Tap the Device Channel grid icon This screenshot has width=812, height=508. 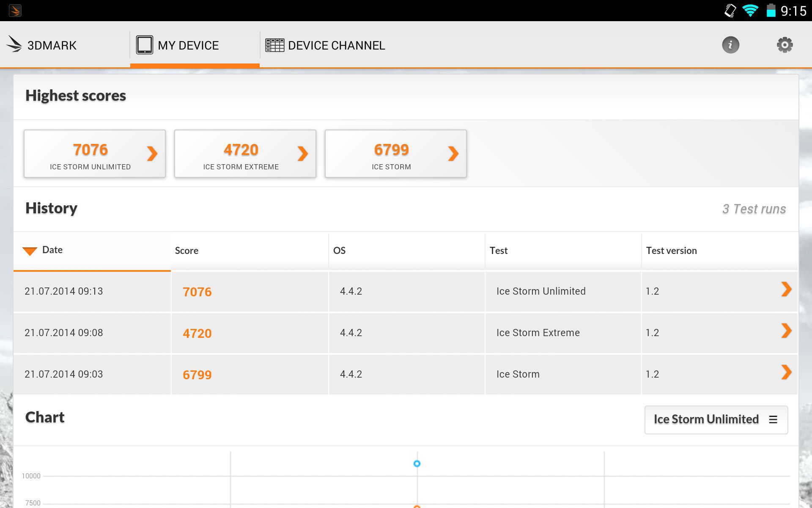tap(274, 45)
